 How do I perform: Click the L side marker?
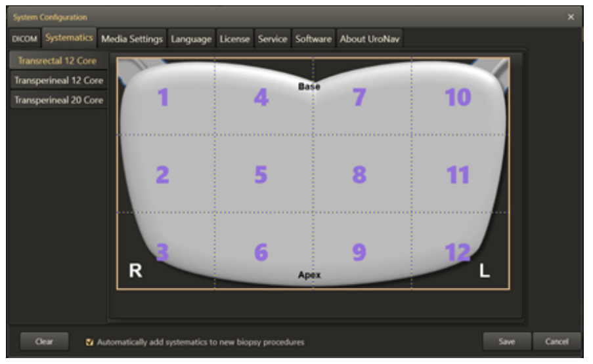coord(485,270)
